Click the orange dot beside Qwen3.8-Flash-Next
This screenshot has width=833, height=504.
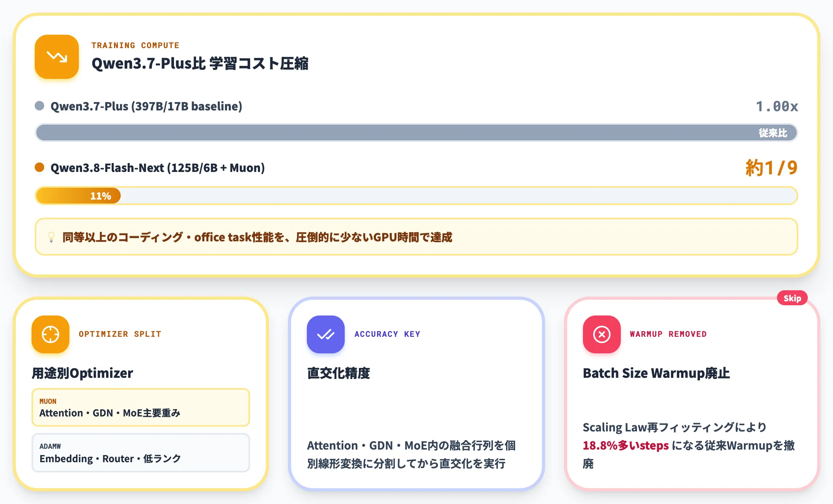[x=39, y=167]
